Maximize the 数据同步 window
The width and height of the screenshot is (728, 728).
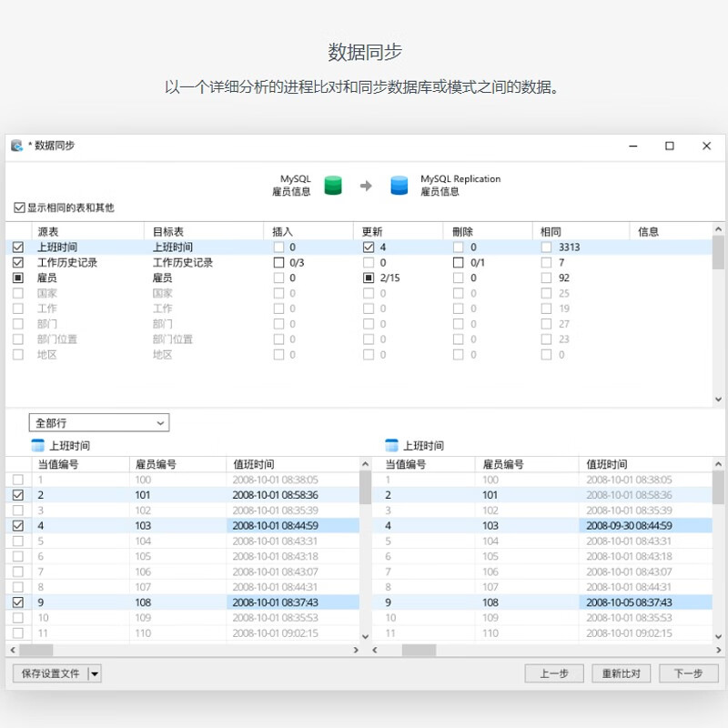pos(670,146)
